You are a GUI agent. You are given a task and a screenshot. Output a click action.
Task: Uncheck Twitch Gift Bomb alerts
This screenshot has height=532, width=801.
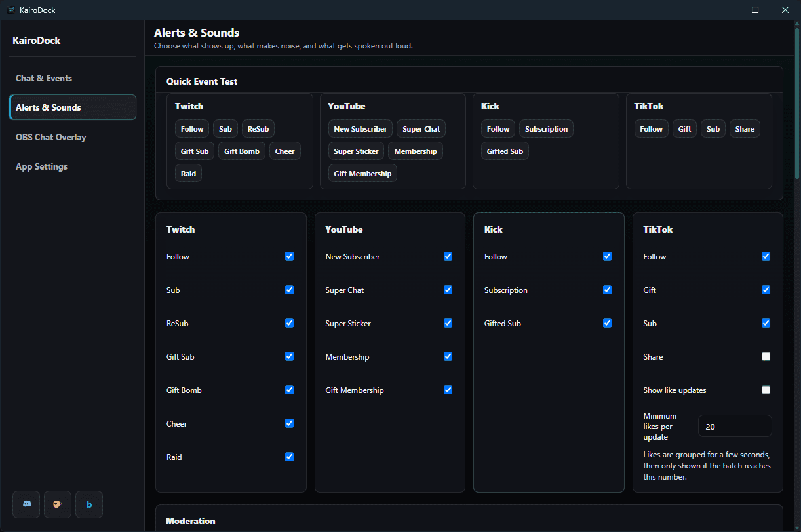289,390
